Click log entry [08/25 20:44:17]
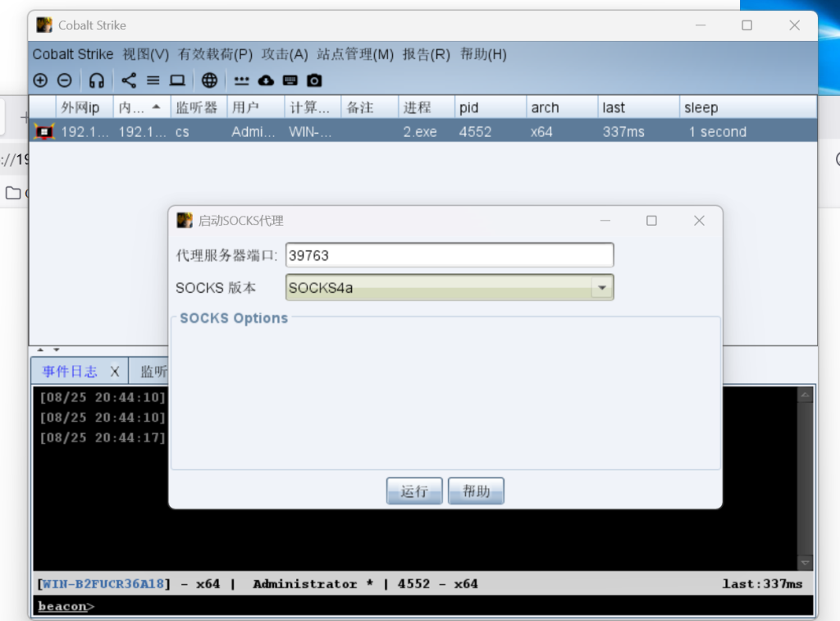The image size is (840, 621). (x=103, y=438)
